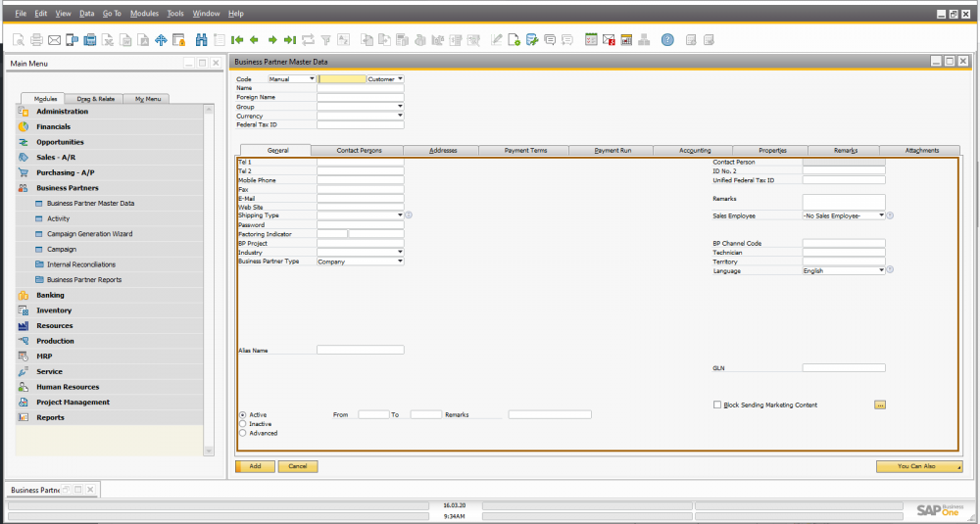The width and height of the screenshot is (980, 524).
Task: Click the Send SMS phone icon
Action: [x=72, y=40]
